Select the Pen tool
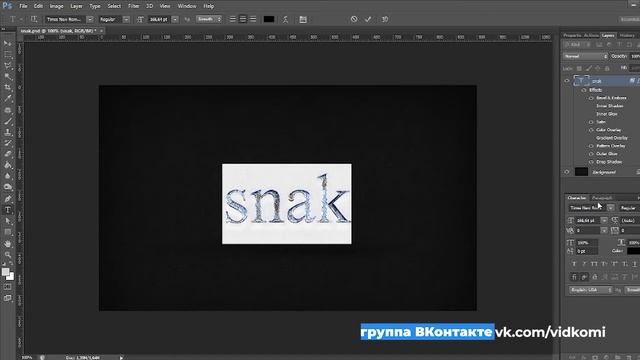 pos(8,199)
